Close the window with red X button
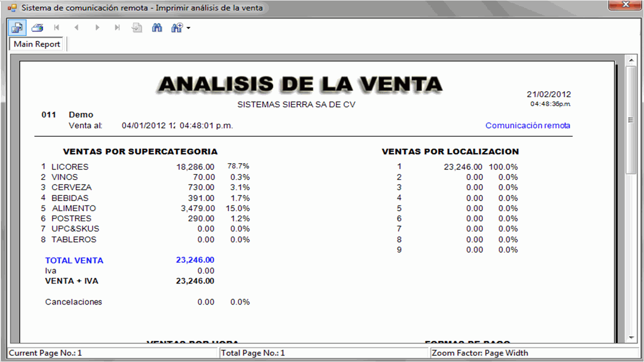The image size is (644, 362). [x=625, y=5]
